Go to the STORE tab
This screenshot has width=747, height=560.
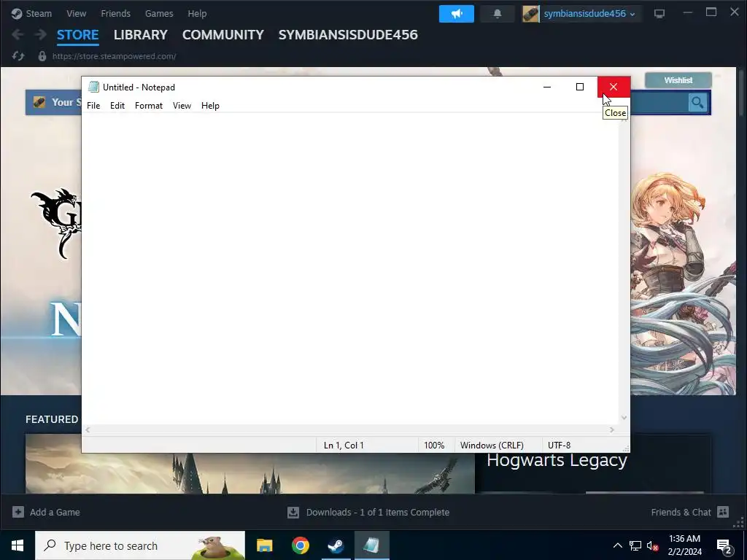[77, 35]
